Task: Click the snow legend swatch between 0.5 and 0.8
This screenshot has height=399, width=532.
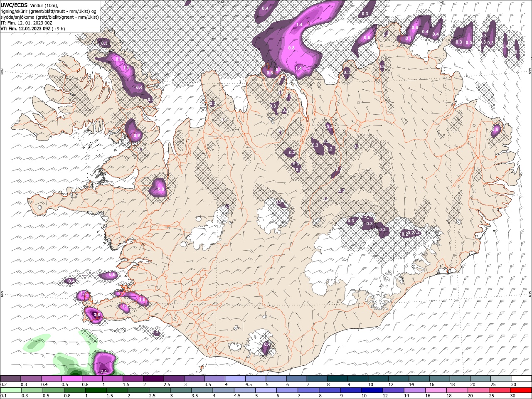Action: click(x=71, y=379)
